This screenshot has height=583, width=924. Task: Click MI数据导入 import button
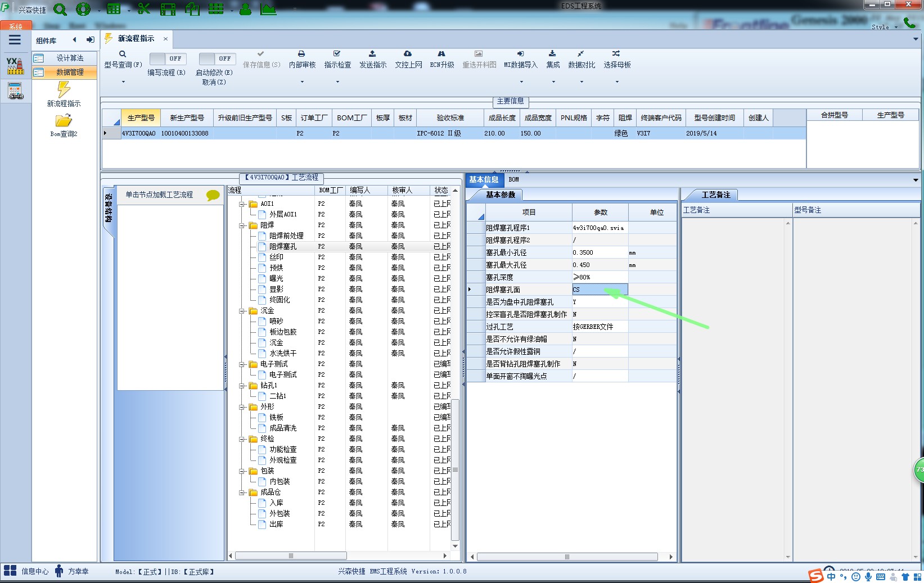(521, 60)
